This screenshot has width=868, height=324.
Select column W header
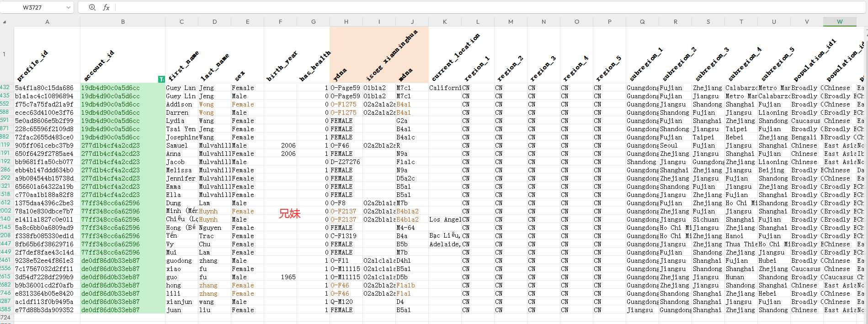point(839,21)
